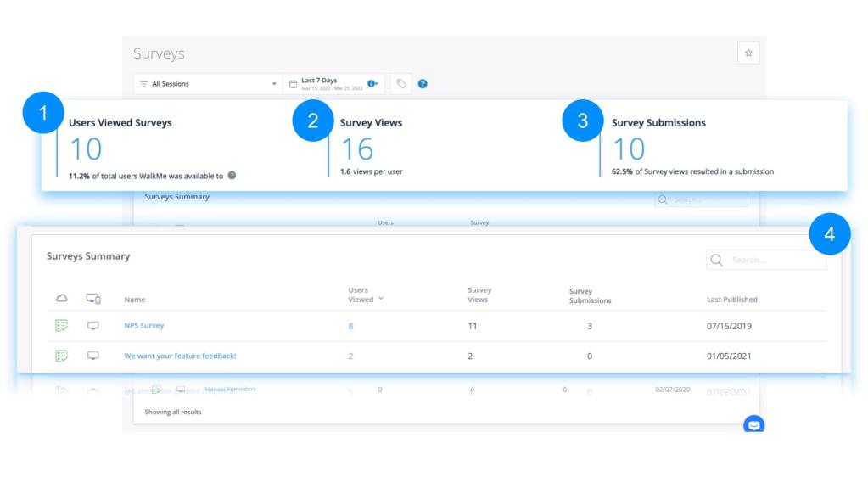Screen dimensions: 868x494
Task: Expand the Last 7 Days date picker
Action: pyautogui.click(x=333, y=84)
